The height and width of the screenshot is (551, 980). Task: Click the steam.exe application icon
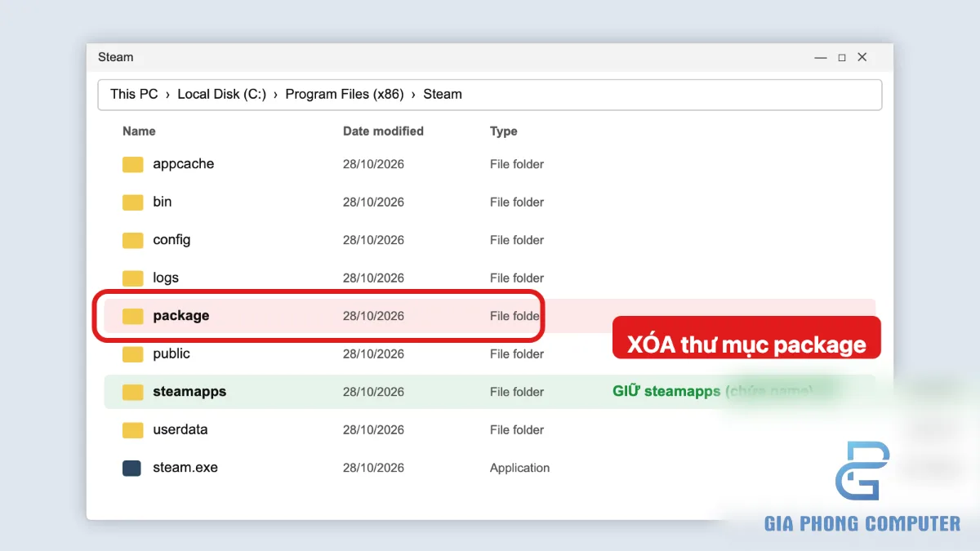[131, 468]
